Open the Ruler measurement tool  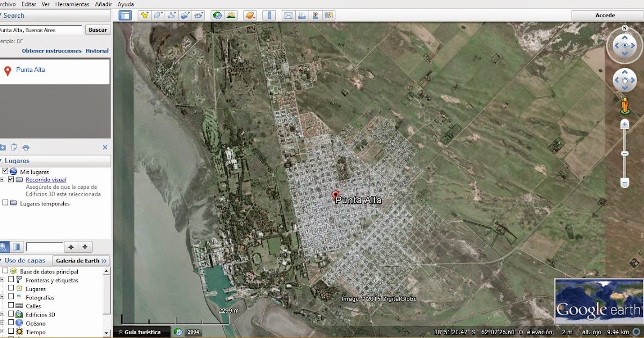point(268,16)
